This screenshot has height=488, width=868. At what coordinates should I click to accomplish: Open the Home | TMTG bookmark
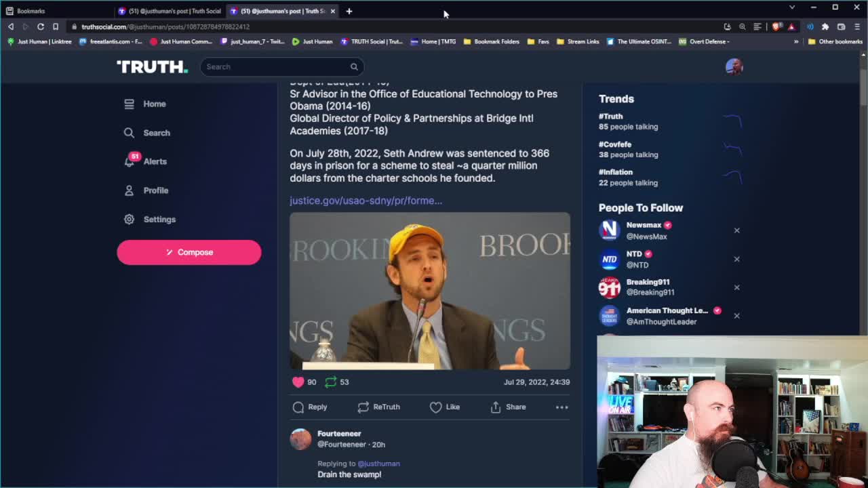point(433,41)
